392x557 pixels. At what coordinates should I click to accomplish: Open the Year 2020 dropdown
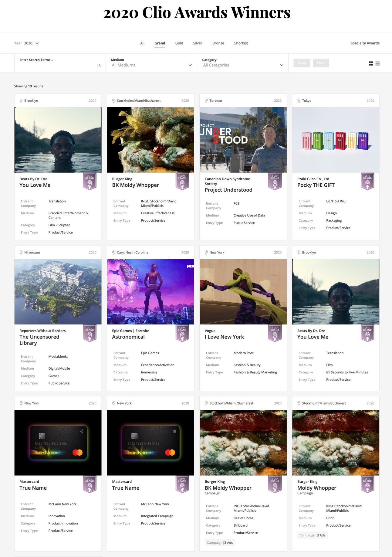(x=26, y=43)
